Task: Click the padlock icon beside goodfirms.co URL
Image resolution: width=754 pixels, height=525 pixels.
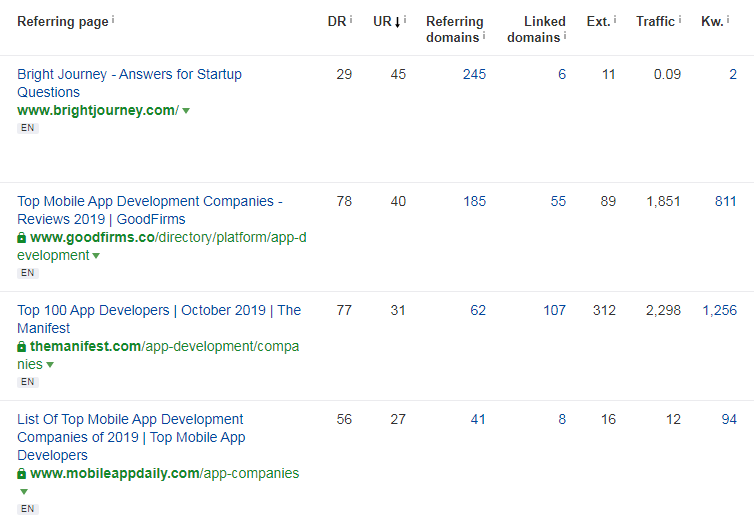Action: [x=22, y=238]
